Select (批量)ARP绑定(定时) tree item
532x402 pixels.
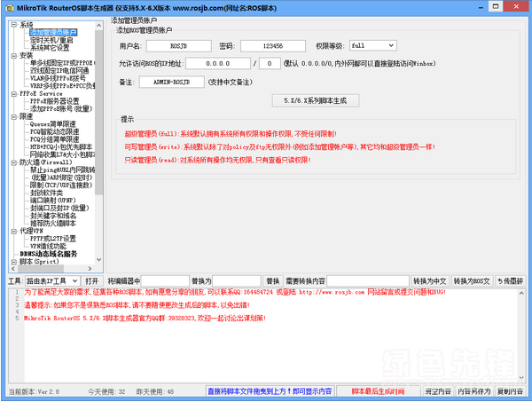(61, 177)
